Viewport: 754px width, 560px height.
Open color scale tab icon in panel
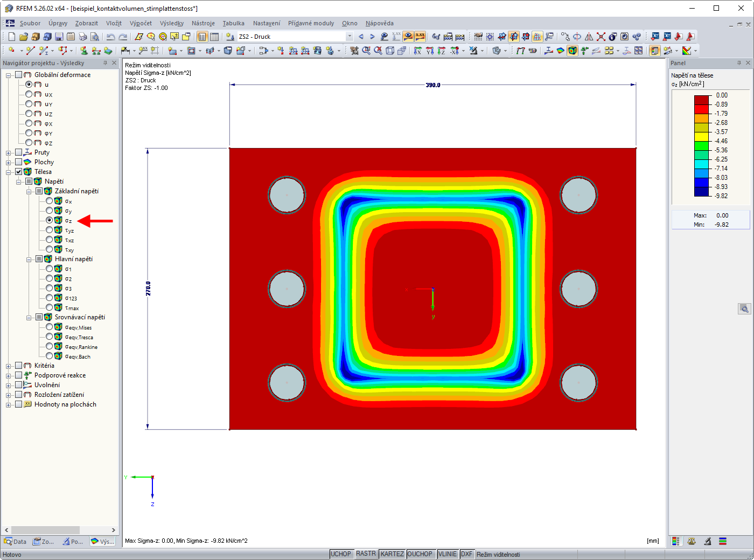point(675,541)
